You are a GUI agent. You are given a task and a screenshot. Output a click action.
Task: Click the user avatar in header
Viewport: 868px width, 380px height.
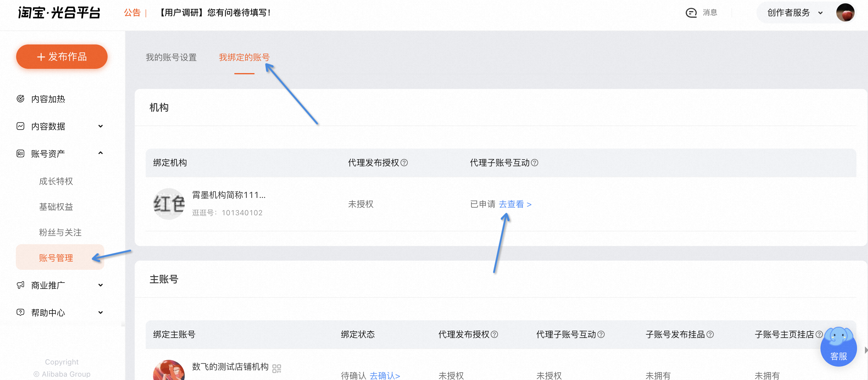click(845, 13)
